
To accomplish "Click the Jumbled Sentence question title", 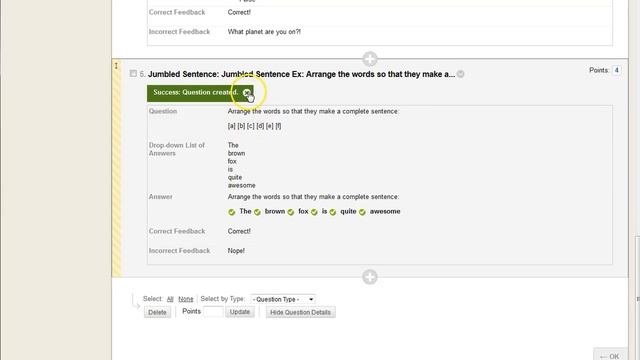I will tap(301, 74).
